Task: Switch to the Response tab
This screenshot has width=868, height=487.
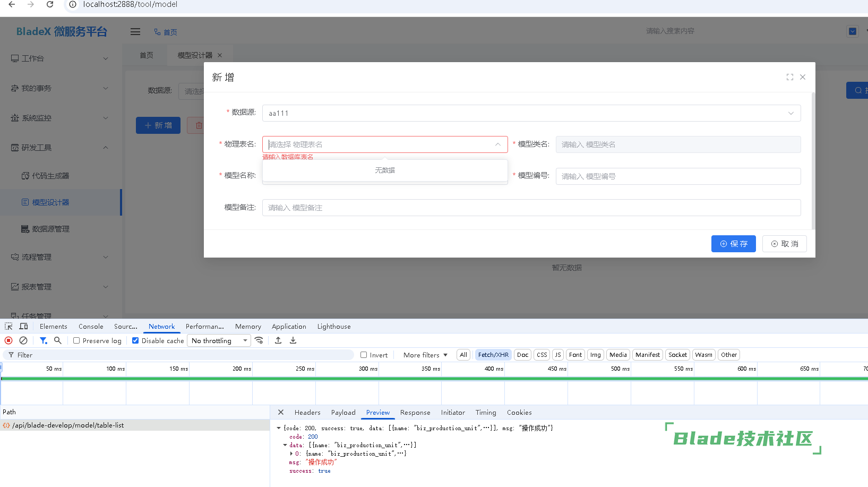Action: point(415,413)
